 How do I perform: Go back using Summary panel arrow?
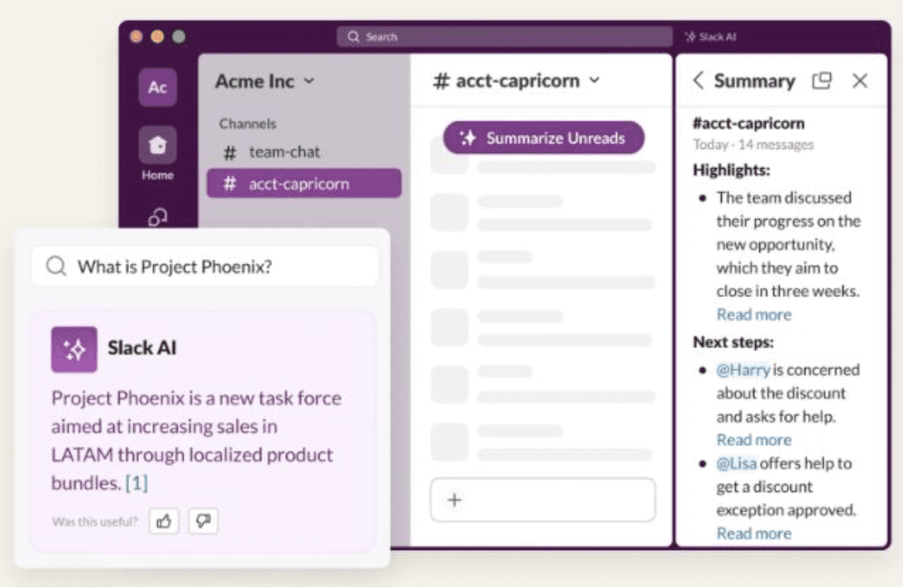pyautogui.click(x=699, y=81)
